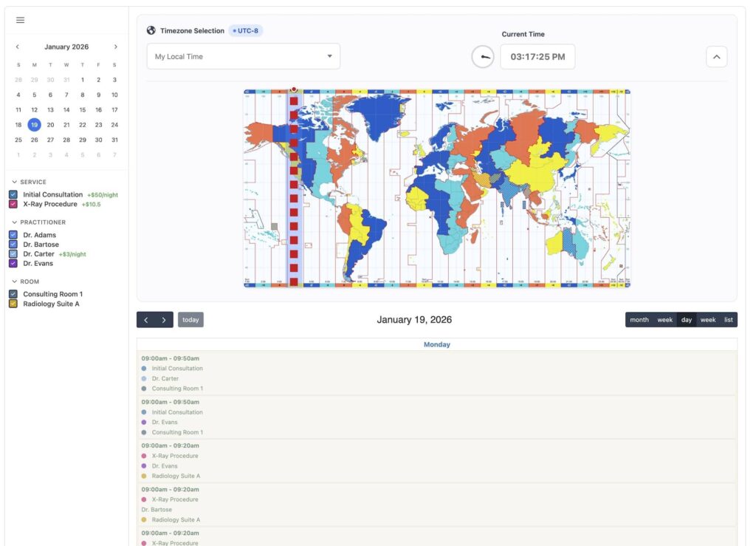
Task: Collapse the timezone panel with up chevron
Action: click(x=716, y=57)
